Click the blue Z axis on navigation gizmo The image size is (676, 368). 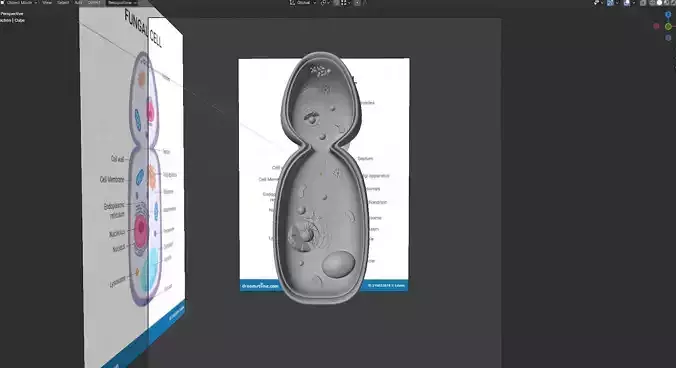point(668,15)
